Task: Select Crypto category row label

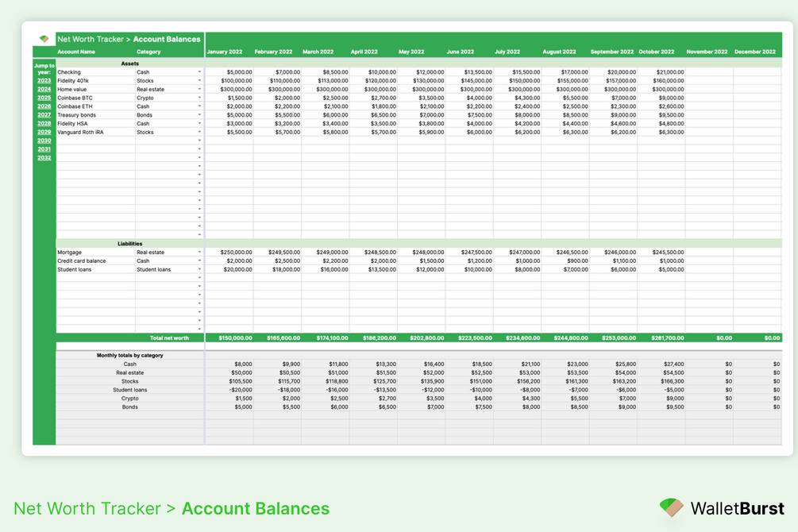Action: click(129, 399)
